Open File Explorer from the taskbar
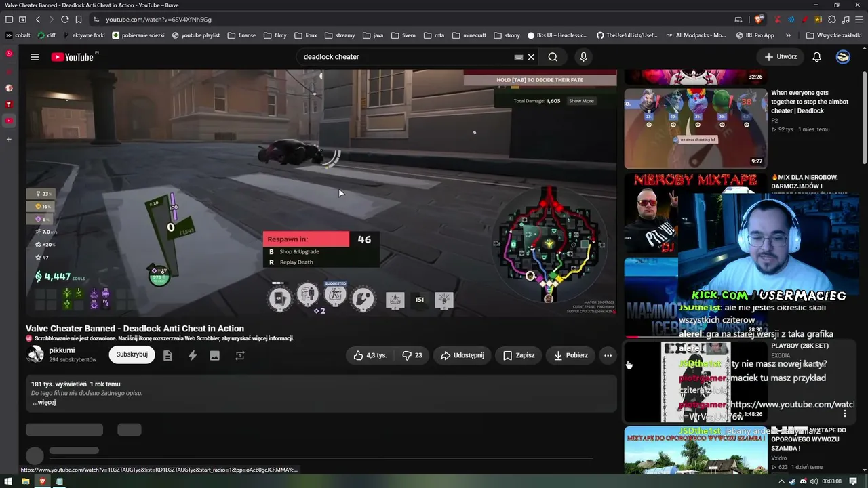The height and width of the screenshot is (488, 868). pyautogui.click(x=25, y=481)
